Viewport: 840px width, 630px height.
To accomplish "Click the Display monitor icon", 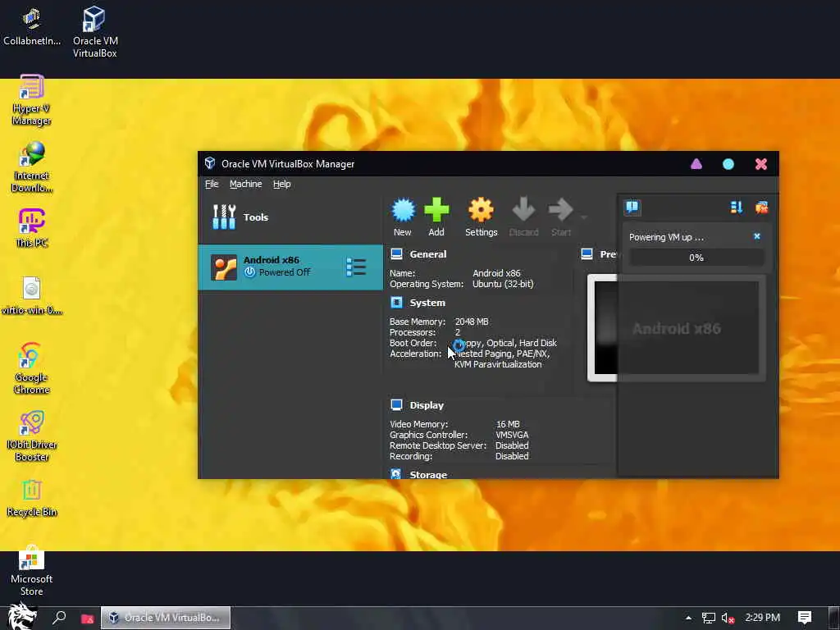I will click(396, 405).
